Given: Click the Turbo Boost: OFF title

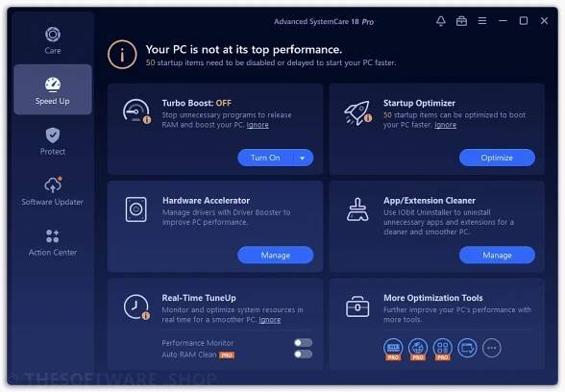Looking at the screenshot, I should [196, 103].
